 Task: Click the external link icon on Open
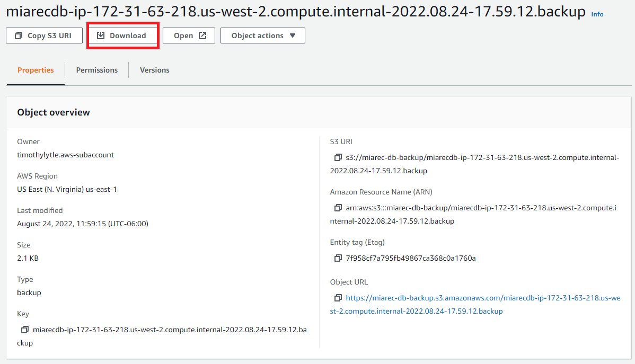coord(202,35)
